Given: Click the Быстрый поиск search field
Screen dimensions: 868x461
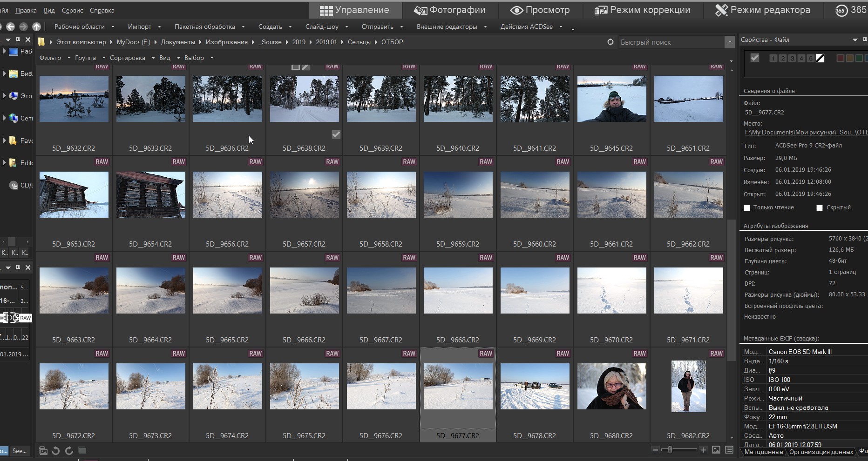Looking at the screenshot, I should tap(671, 42).
